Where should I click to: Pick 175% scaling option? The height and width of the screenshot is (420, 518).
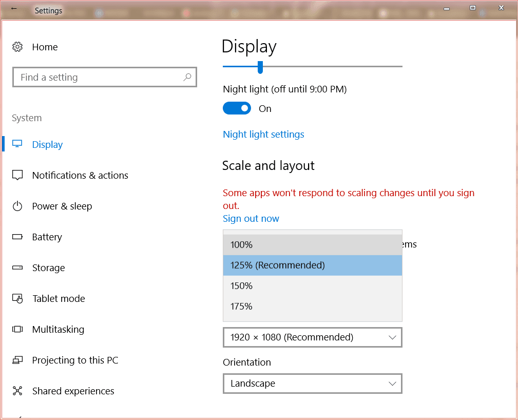tap(313, 307)
